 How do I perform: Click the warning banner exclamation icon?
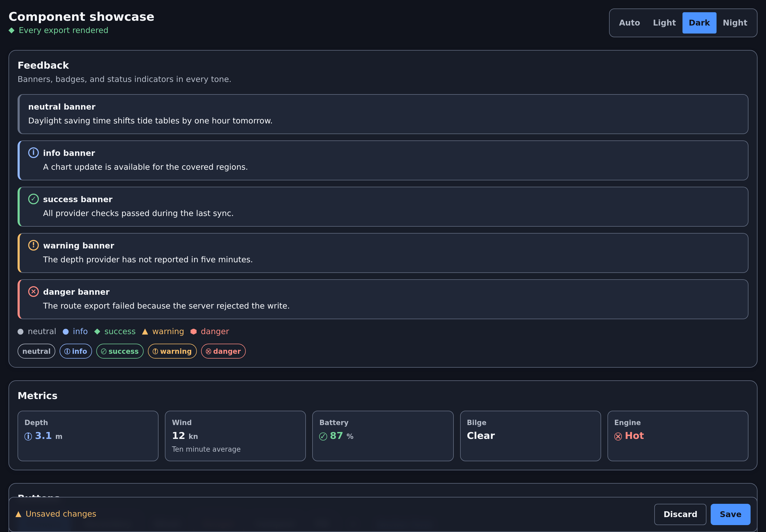click(x=33, y=245)
